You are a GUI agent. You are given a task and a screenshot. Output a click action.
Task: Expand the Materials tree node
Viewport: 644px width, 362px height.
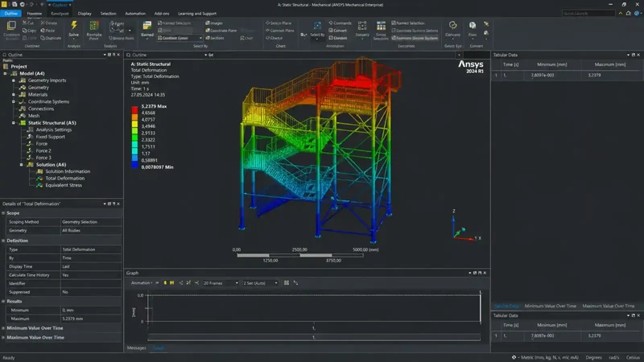coord(14,94)
